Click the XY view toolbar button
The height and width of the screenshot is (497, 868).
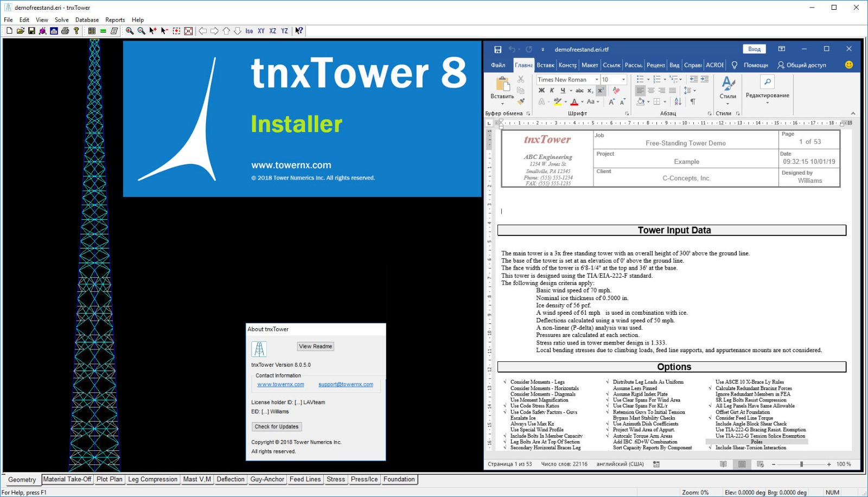[261, 31]
